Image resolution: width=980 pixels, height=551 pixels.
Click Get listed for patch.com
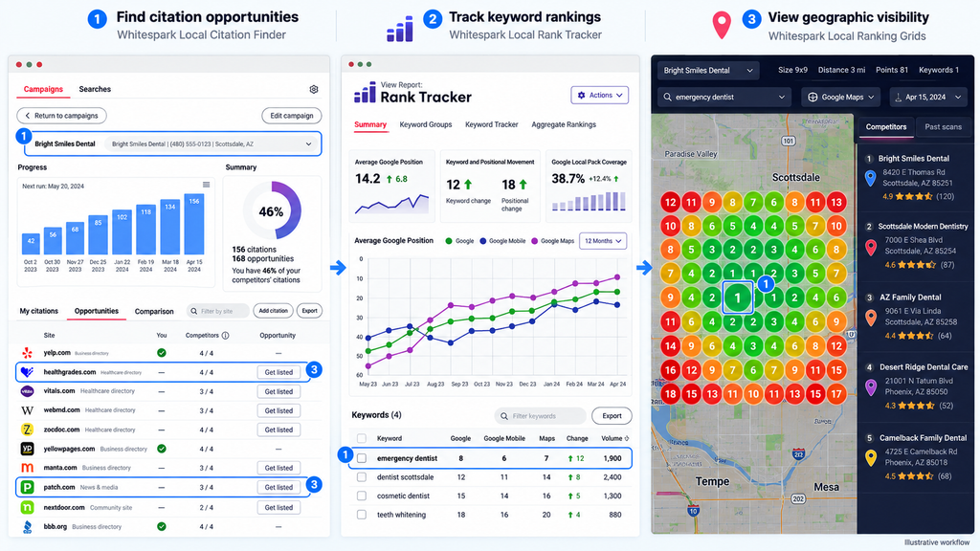[x=278, y=487]
